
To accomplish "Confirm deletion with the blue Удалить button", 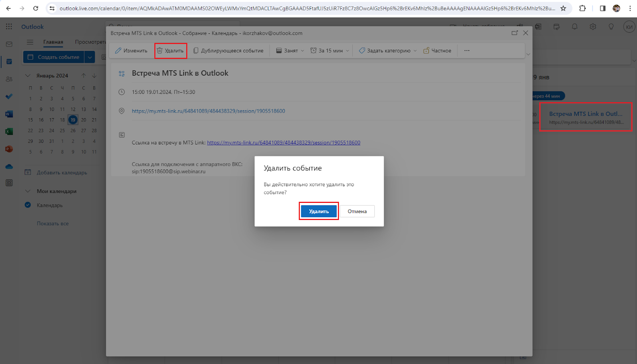I will point(318,211).
